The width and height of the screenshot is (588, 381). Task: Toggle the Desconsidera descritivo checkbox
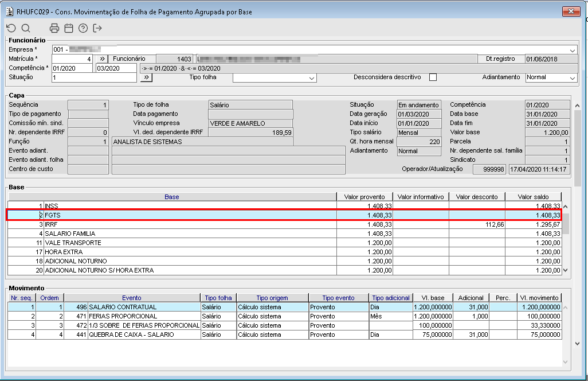click(433, 77)
